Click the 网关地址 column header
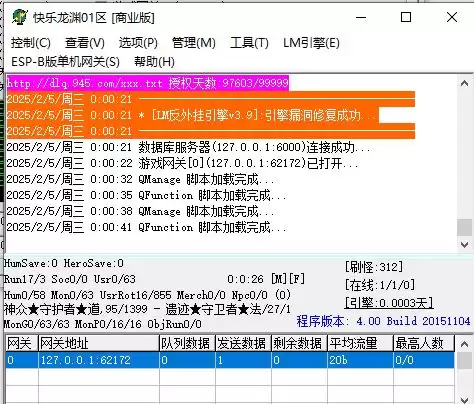 (99, 343)
